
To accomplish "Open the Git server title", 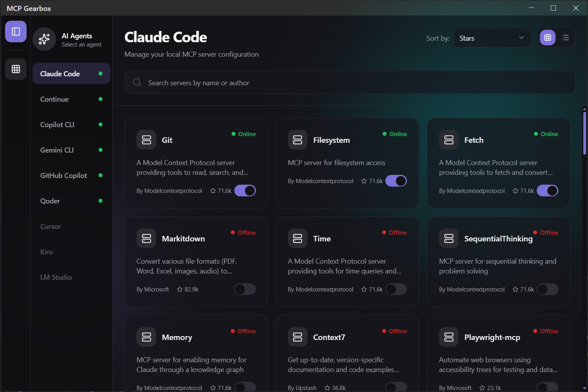I will [167, 140].
